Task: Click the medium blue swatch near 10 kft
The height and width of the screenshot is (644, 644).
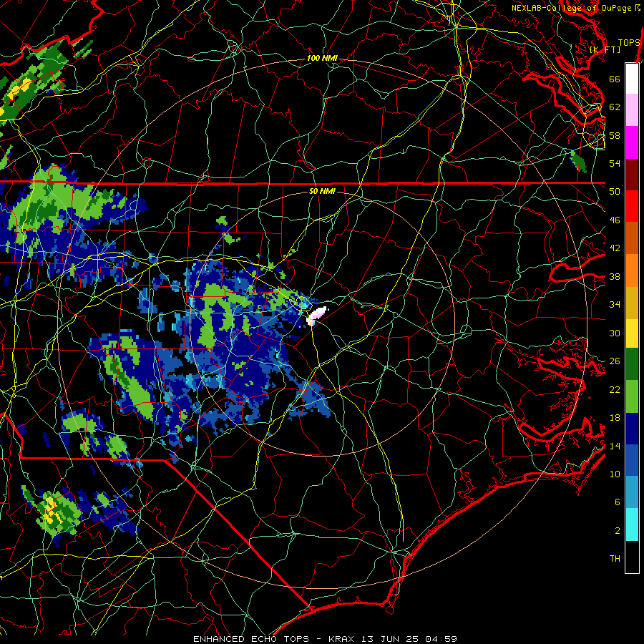Action: click(x=632, y=460)
